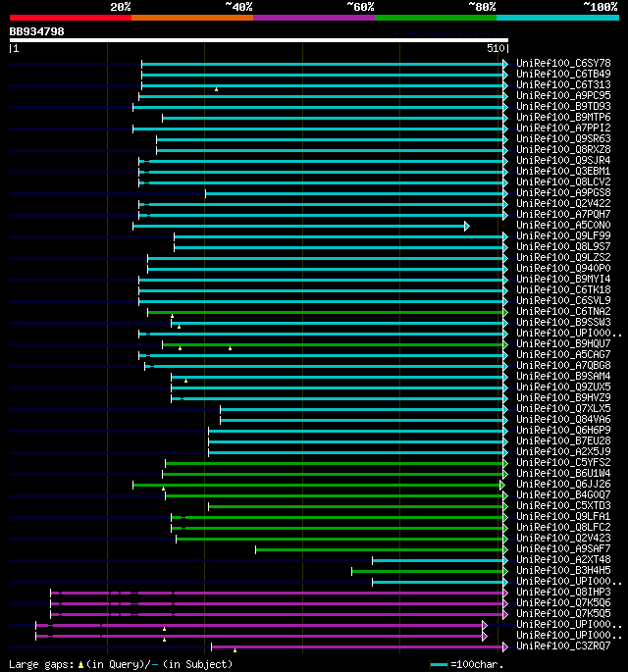Open hit UniRef100_C6SY78
This screenshot has height=672, width=628.
[563, 63]
